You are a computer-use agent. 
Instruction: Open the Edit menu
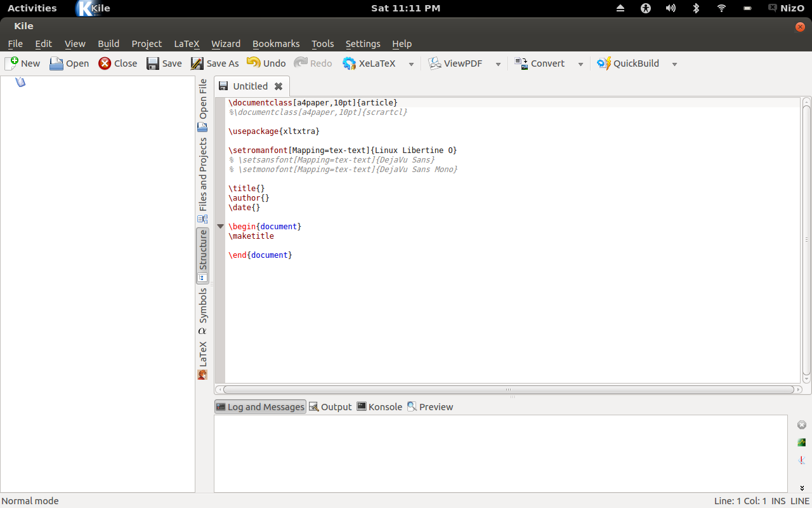[44, 44]
